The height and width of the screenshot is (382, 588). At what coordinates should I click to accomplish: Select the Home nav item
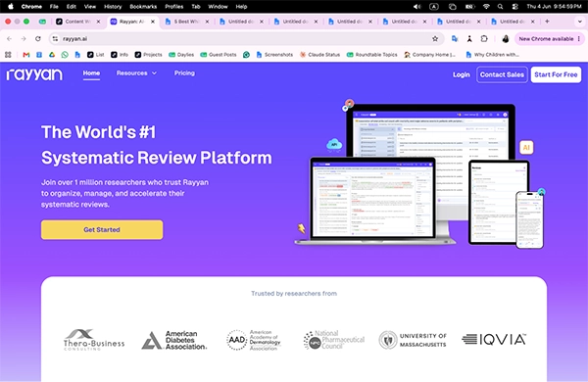tap(91, 73)
